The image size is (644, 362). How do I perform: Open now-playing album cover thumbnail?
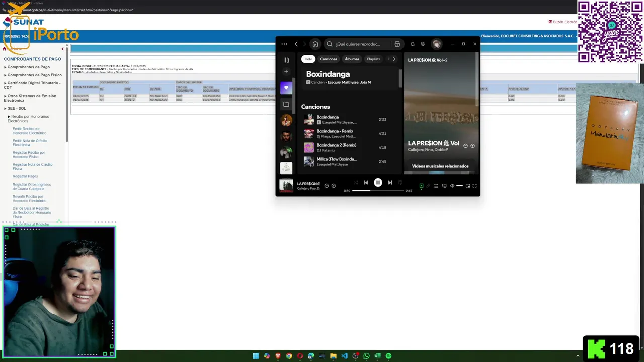click(x=286, y=186)
